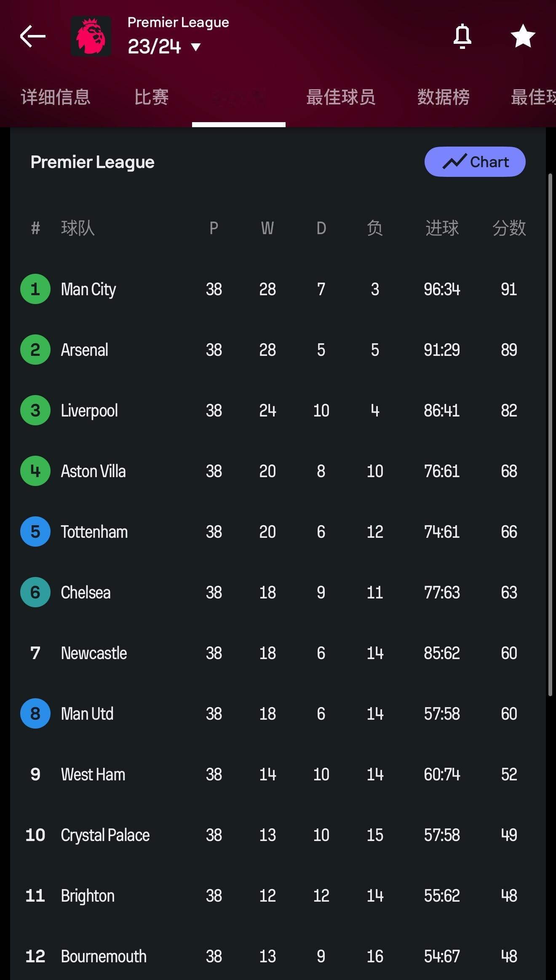Open the 最佳球员 tab
This screenshot has width=556, height=980.
pyautogui.click(x=341, y=97)
